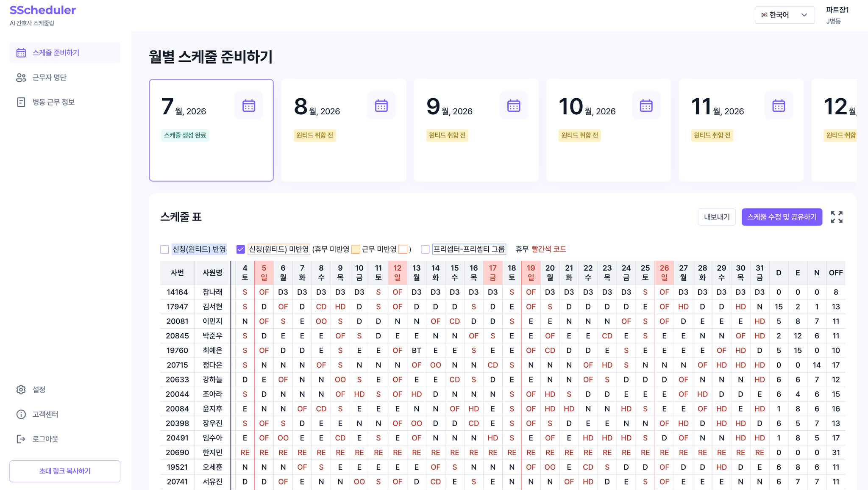Image resolution: width=868 pixels, height=490 pixels.
Task: Click employee name 한지민
Action: 212,453
